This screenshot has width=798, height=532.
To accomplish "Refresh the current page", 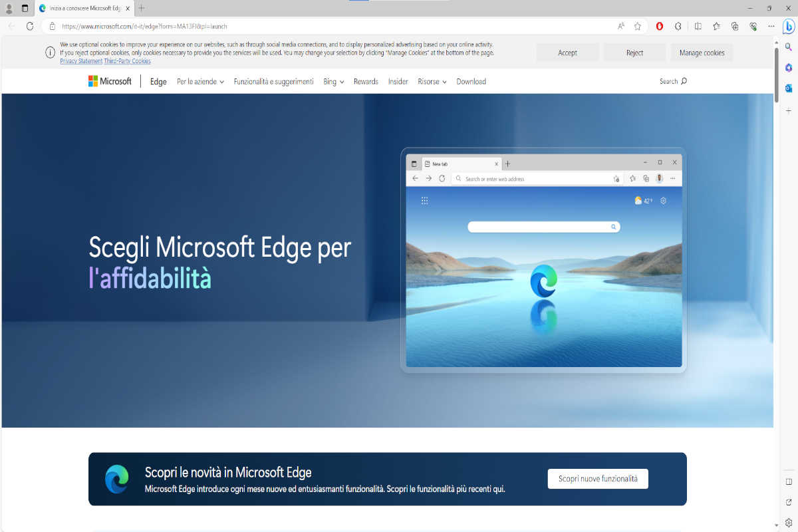I will click(x=30, y=26).
